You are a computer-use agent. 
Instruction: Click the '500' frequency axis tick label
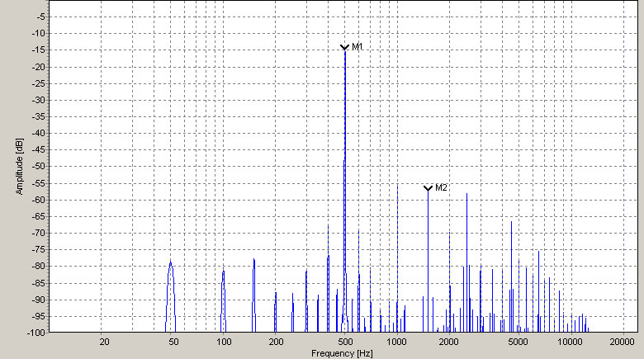pos(345,342)
